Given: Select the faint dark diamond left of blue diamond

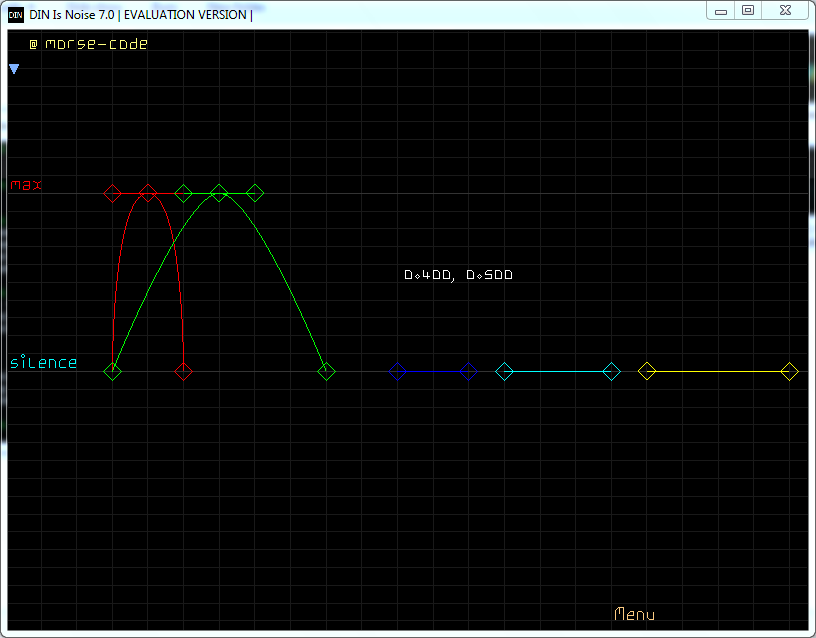Looking at the screenshot, I should pos(398,372).
